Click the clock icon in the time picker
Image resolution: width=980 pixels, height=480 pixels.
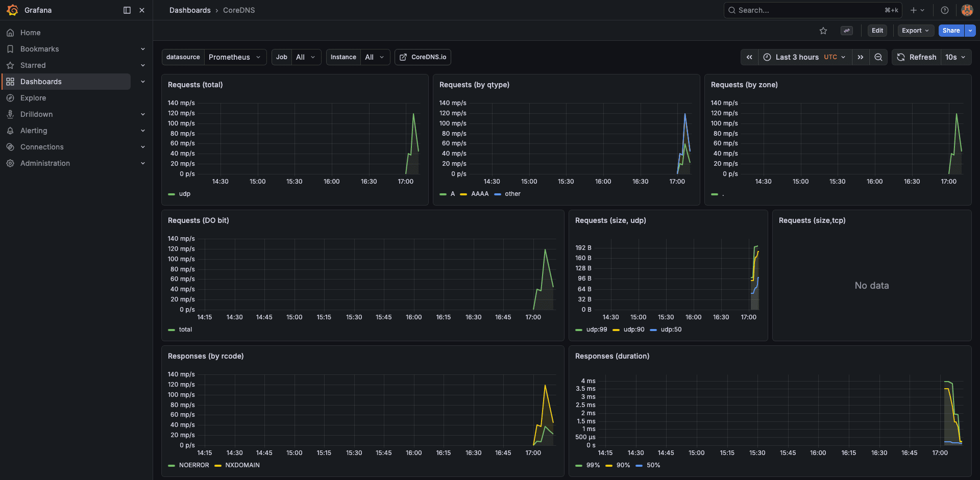767,57
